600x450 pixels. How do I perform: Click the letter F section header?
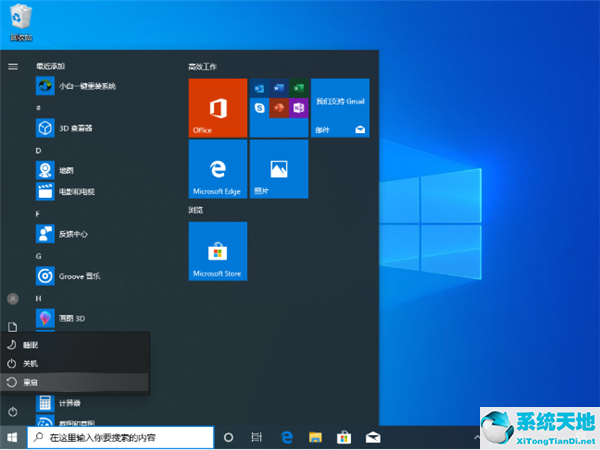click(x=38, y=214)
